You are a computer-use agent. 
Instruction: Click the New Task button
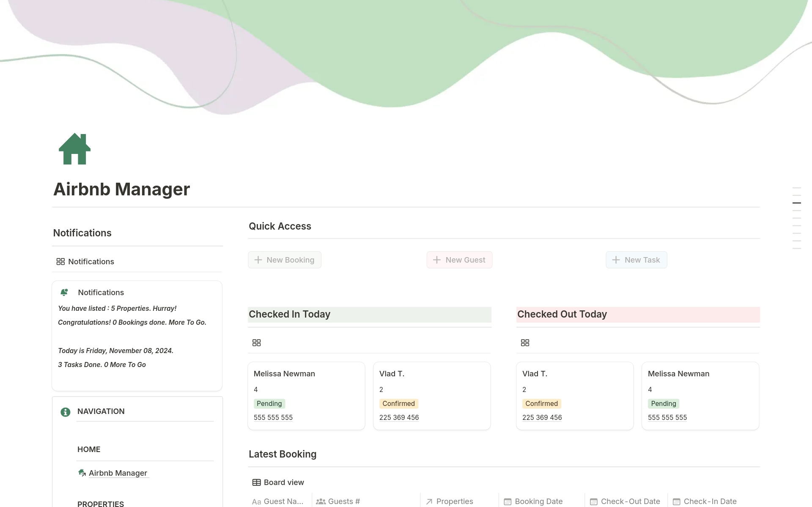click(636, 260)
